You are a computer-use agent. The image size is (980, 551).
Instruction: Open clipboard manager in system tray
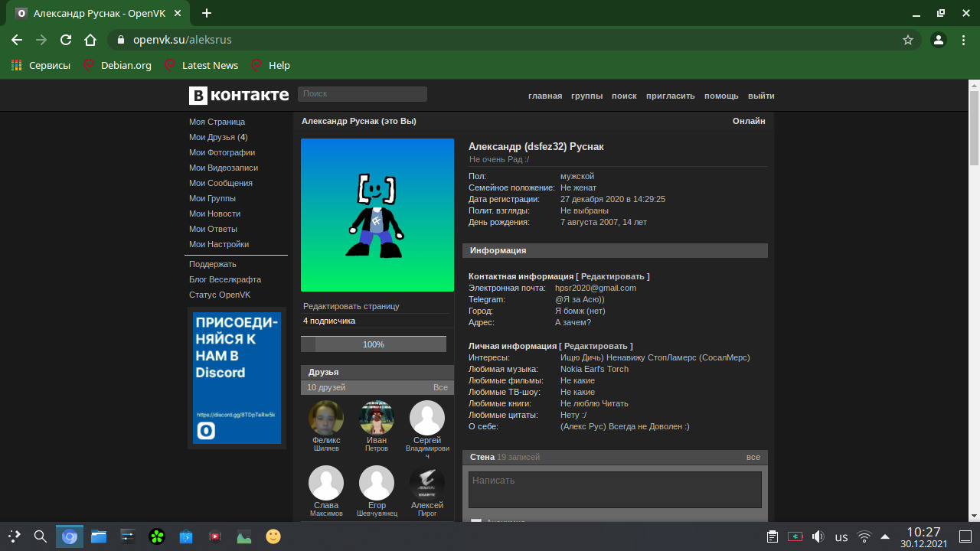coord(773,536)
